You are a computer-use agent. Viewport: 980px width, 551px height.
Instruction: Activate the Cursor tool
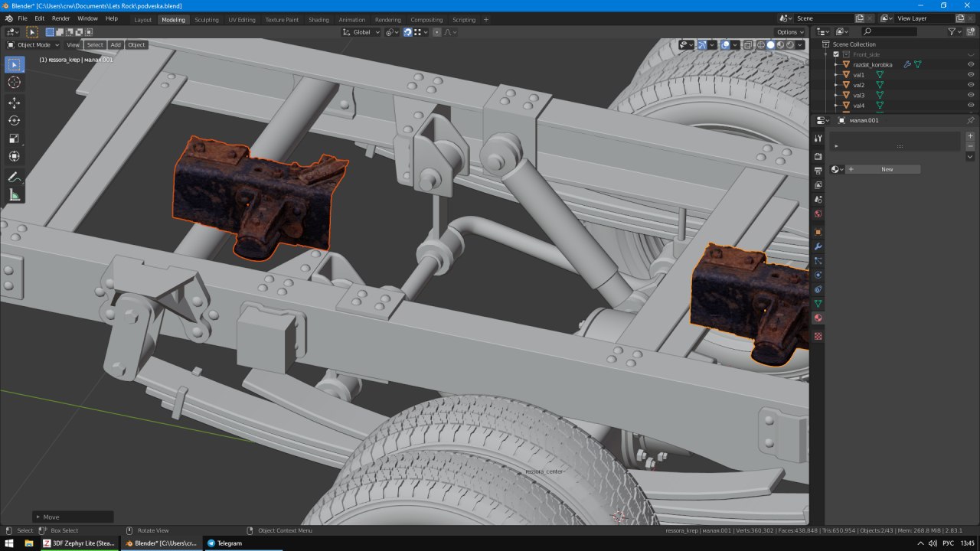(15, 82)
